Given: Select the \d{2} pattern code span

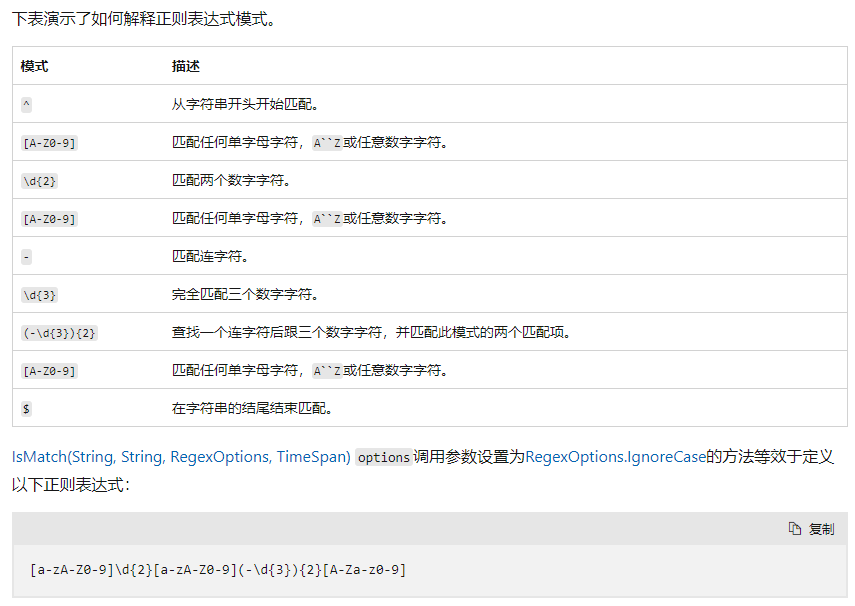Looking at the screenshot, I should [35, 180].
